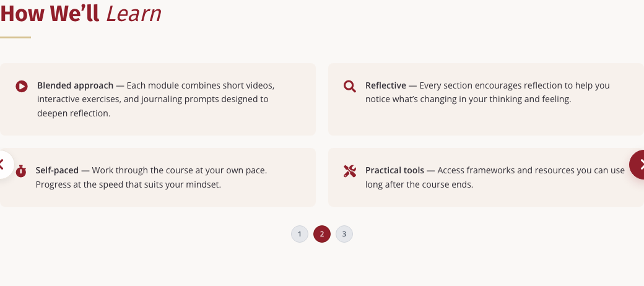The image size is (644, 286).
Task: Click 'long after the course ends.' text
Action: pos(419,184)
